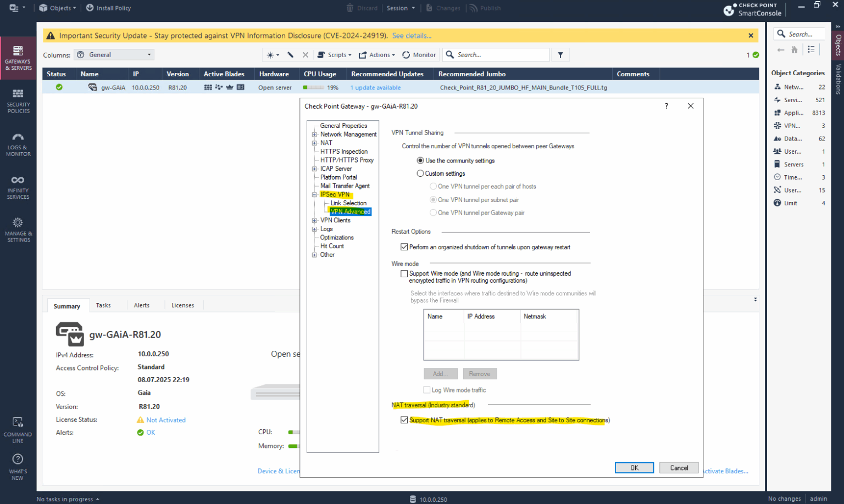
Task: Click See details link about CVE-2024-24919
Action: tap(412, 35)
